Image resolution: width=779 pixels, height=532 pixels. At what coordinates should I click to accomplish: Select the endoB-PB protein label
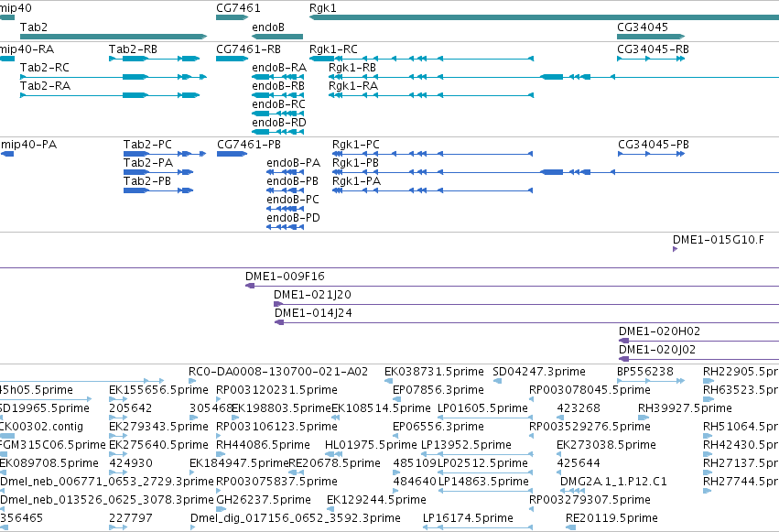pyautogui.click(x=292, y=181)
